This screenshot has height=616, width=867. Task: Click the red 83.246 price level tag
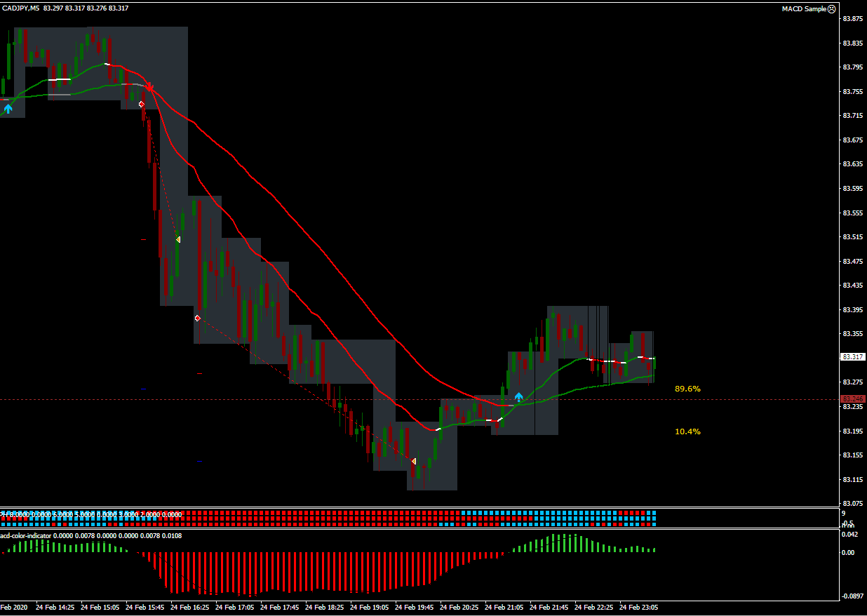click(x=853, y=399)
